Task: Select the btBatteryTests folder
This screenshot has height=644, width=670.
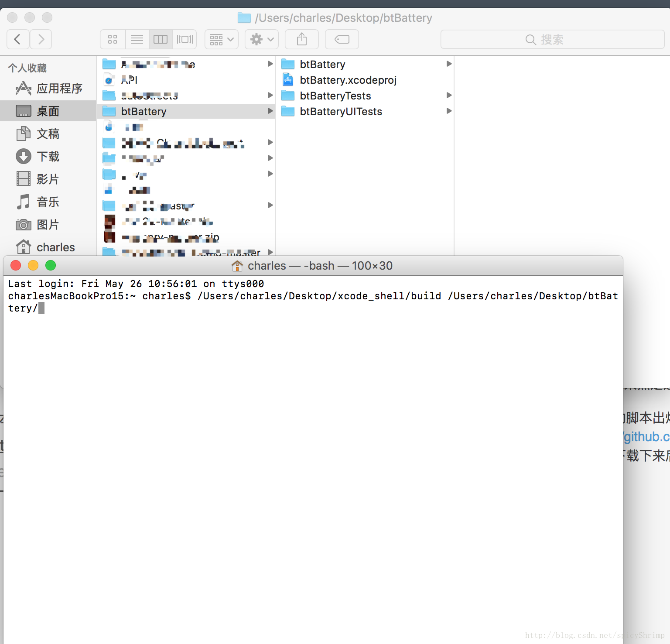Action: pos(365,96)
